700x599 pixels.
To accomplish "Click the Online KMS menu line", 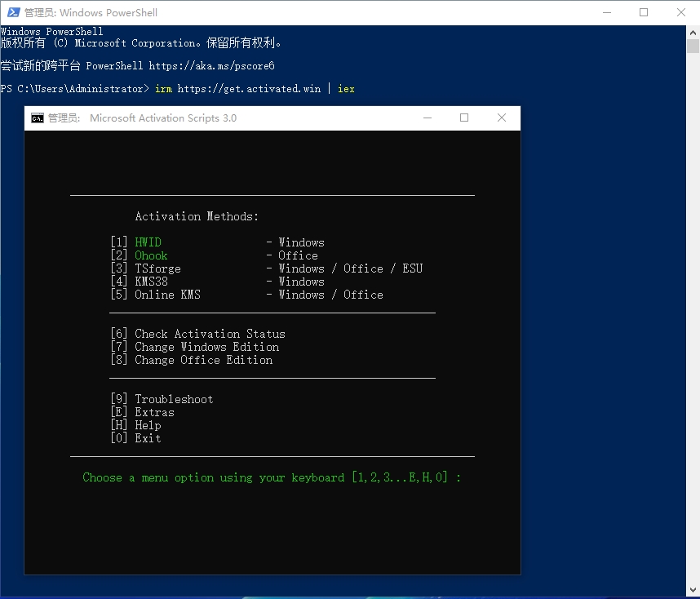I will pos(247,295).
